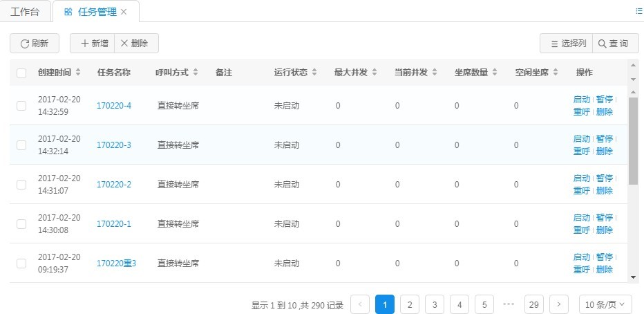
Task: Close the 任务管理 tab
Action: 124,12
